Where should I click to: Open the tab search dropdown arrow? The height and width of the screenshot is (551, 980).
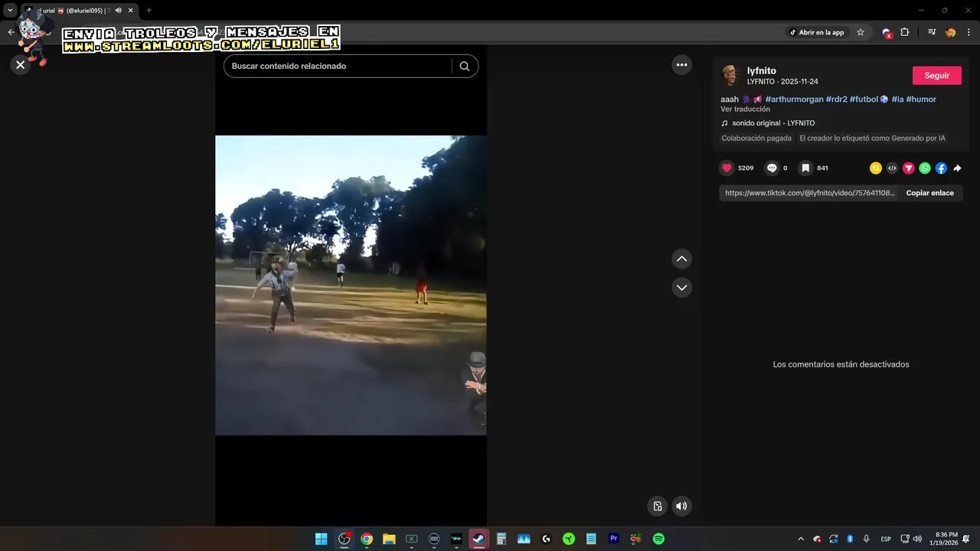pyautogui.click(x=10, y=11)
